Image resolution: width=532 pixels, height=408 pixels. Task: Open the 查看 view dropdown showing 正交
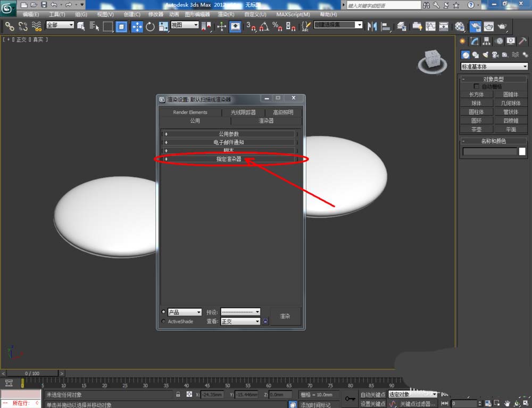pos(240,321)
